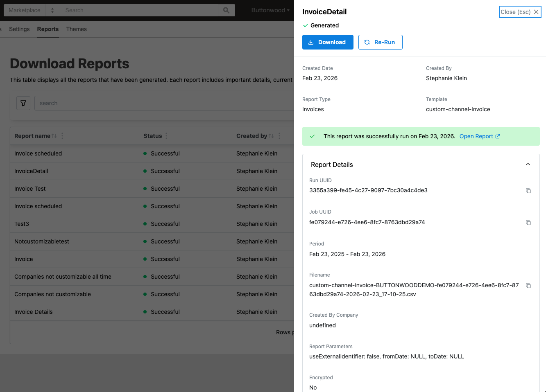Collapse the Report Details section
Viewport: 546px width, 392px height.
[528, 164]
